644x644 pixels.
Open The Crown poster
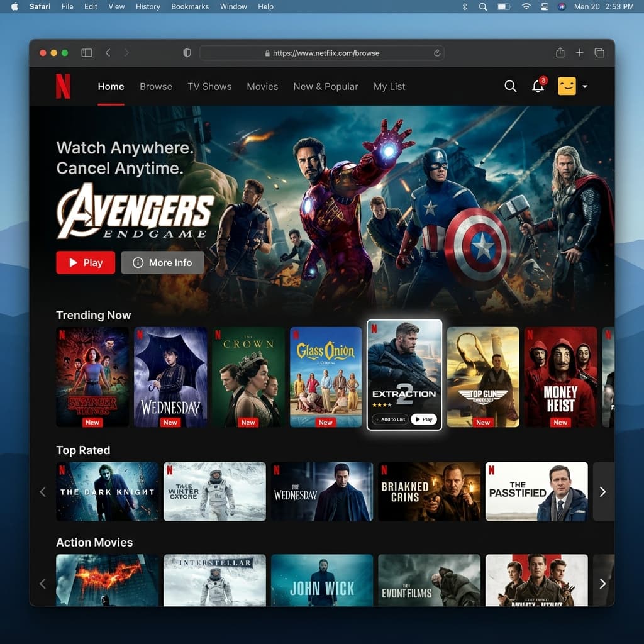(248, 377)
